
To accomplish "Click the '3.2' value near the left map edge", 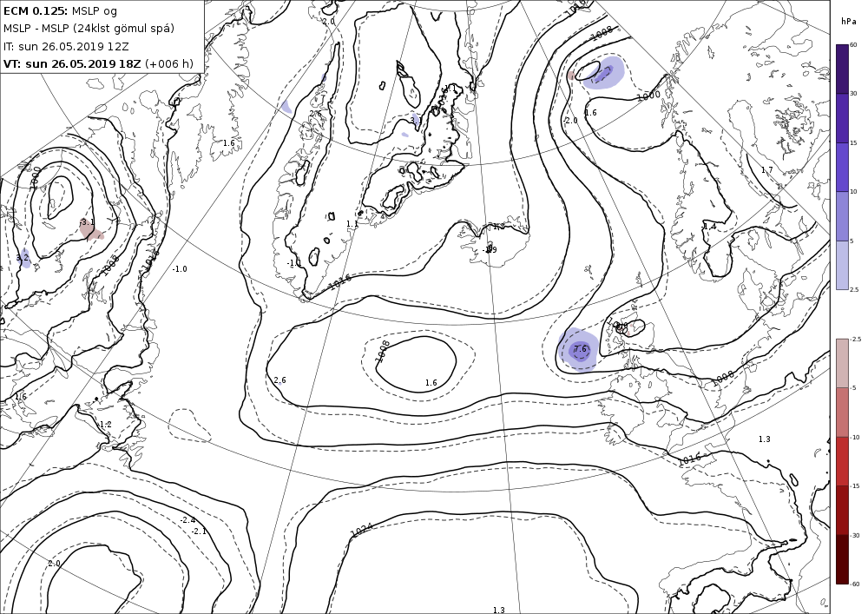I will [23, 257].
